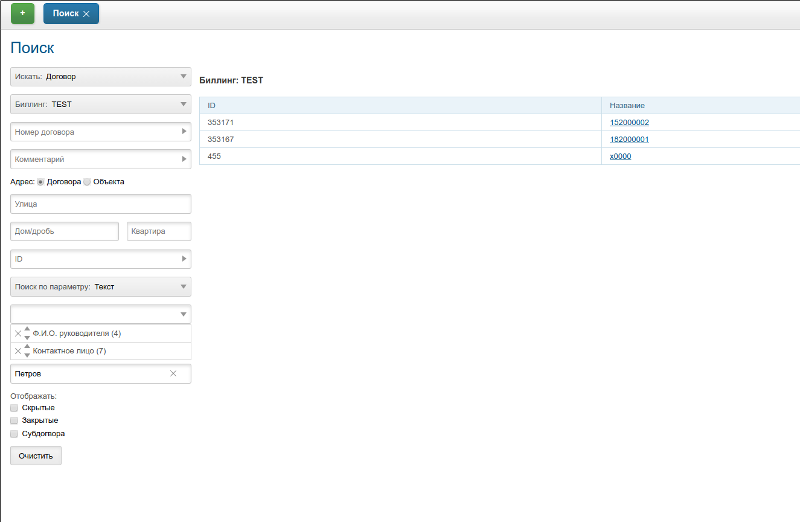Viewport: 800px width, 522px height.
Task: Click arrow in ID field
Action: pyautogui.click(x=184, y=259)
